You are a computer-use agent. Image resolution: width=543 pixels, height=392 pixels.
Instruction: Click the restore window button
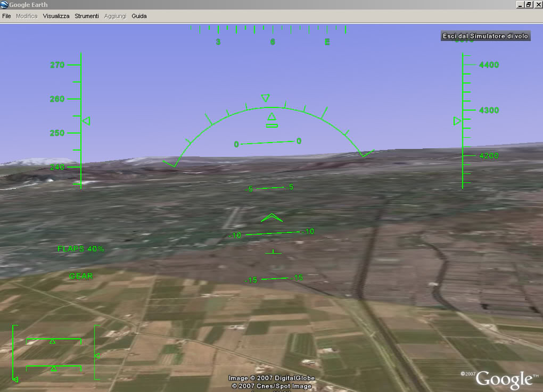(x=528, y=4)
